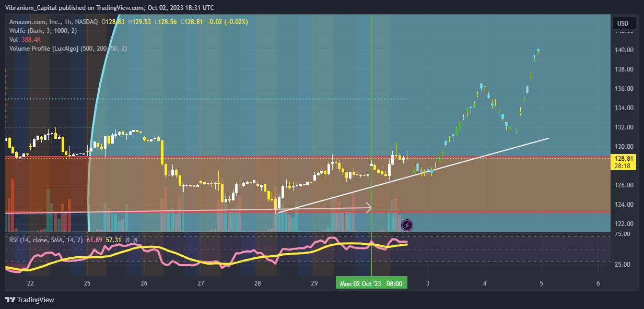Click date 22 on the time axis
The height and width of the screenshot is (309, 644).
pos(30,283)
